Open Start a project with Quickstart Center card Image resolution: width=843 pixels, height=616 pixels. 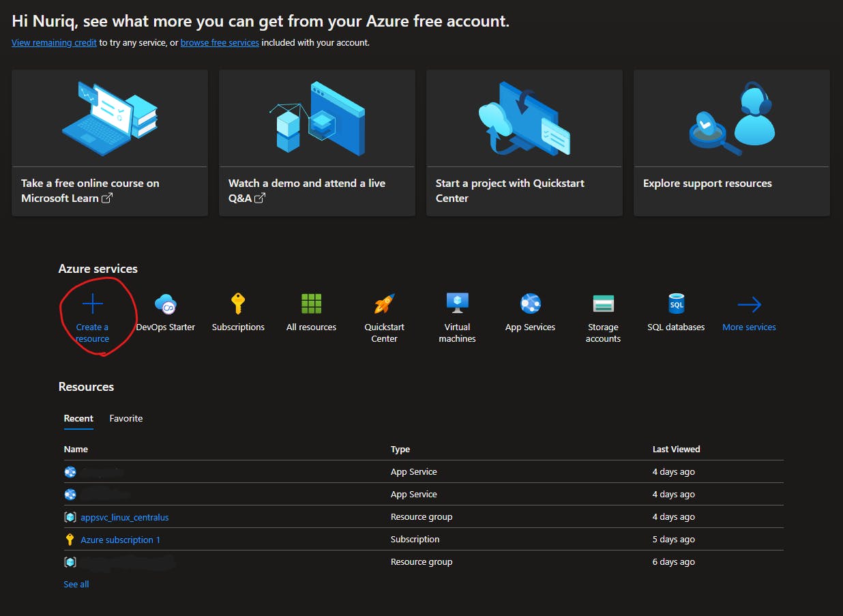click(524, 143)
